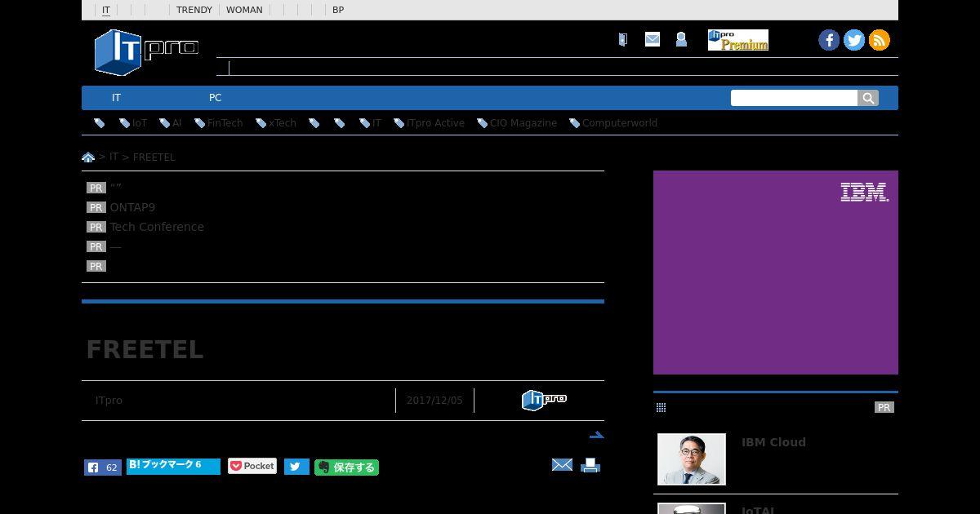Open the BP tab in top bar
Image resolution: width=980 pixels, height=514 pixels.
338,10
